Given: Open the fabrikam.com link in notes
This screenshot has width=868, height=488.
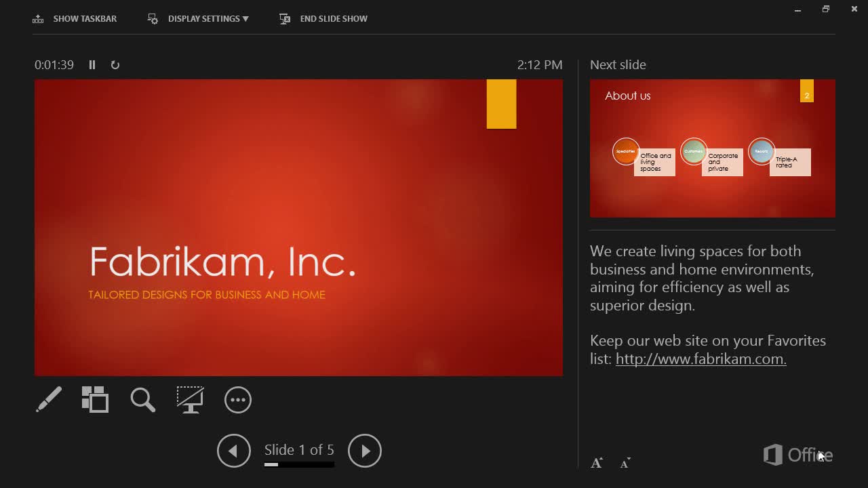Looking at the screenshot, I should [x=701, y=359].
